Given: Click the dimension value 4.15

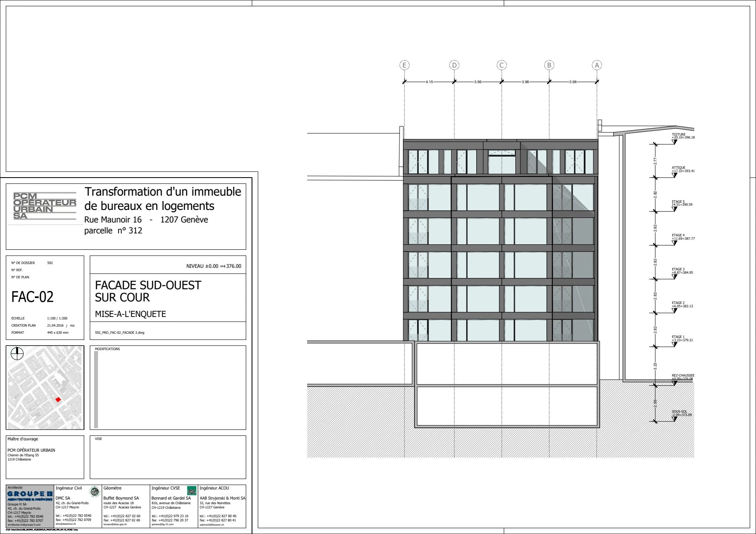Looking at the screenshot, I should tap(429, 82).
